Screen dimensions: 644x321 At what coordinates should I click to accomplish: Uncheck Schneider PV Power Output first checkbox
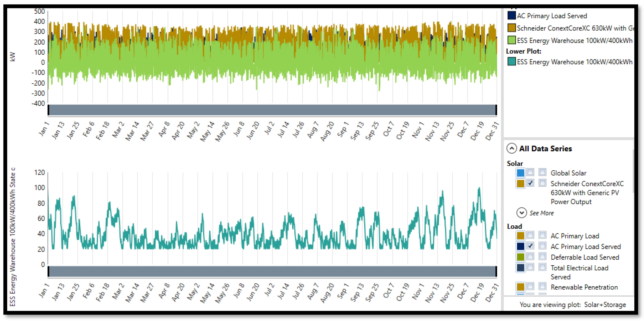(x=530, y=183)
